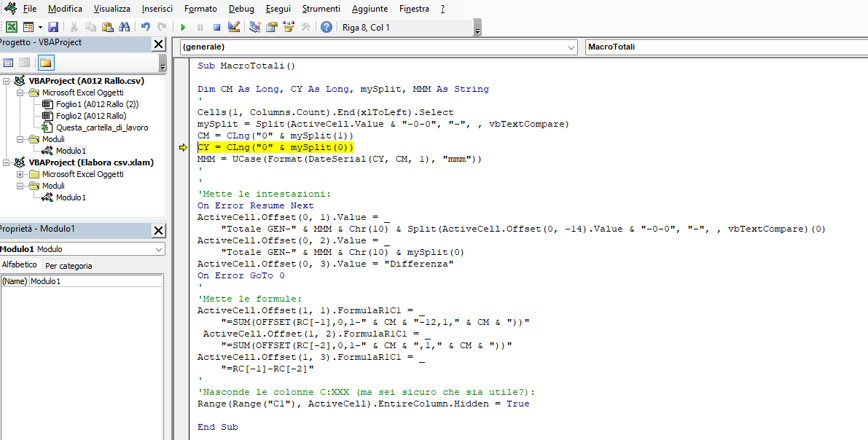This screenshot has height=440, width=868.
Task: Open the Modifica menu
Action: point(66,9)
